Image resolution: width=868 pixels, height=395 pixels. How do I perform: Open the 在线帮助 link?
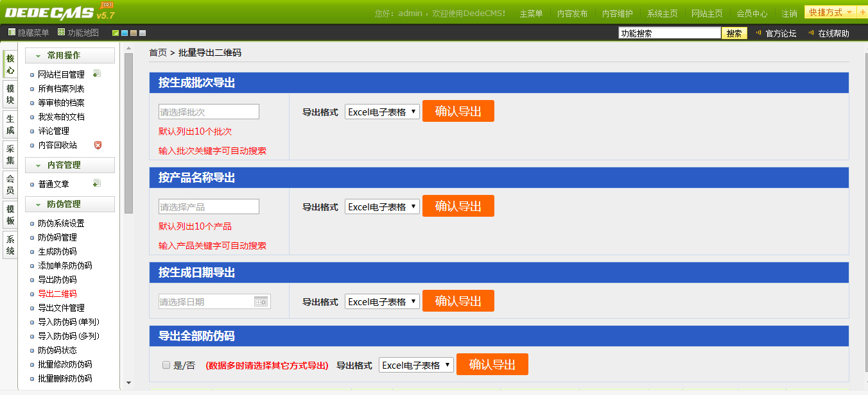[x=833, y=33]
